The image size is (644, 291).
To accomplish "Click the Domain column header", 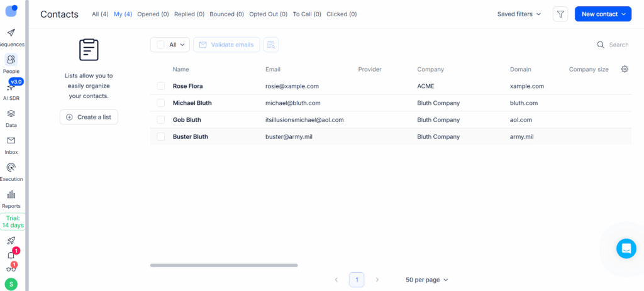I will coord(520,69).
